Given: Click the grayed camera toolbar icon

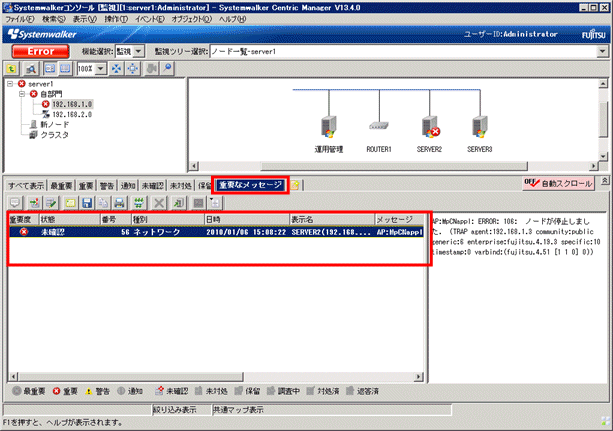Looking at the screenshot, I should click(x=151, y=69).
